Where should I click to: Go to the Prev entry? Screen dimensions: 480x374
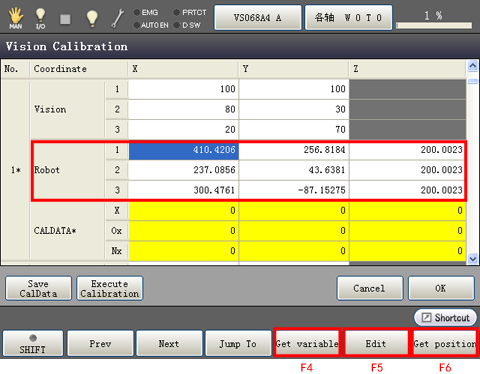pos(100,343)
